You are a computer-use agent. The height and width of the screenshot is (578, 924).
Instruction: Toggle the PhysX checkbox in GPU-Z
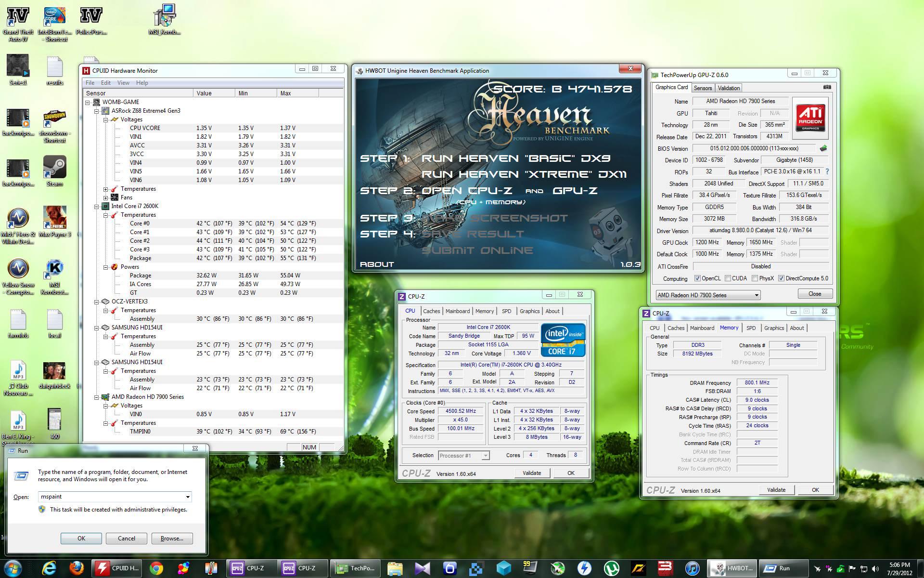755,278
